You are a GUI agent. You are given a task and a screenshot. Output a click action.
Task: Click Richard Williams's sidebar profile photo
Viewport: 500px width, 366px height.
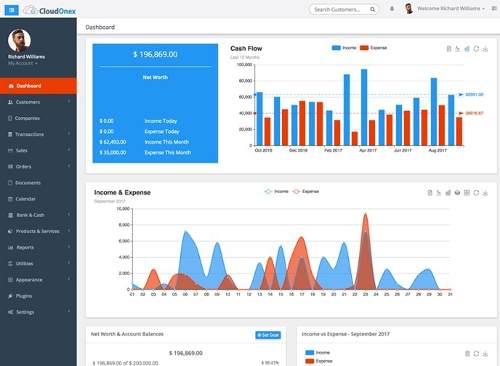[x=19, y=40]
